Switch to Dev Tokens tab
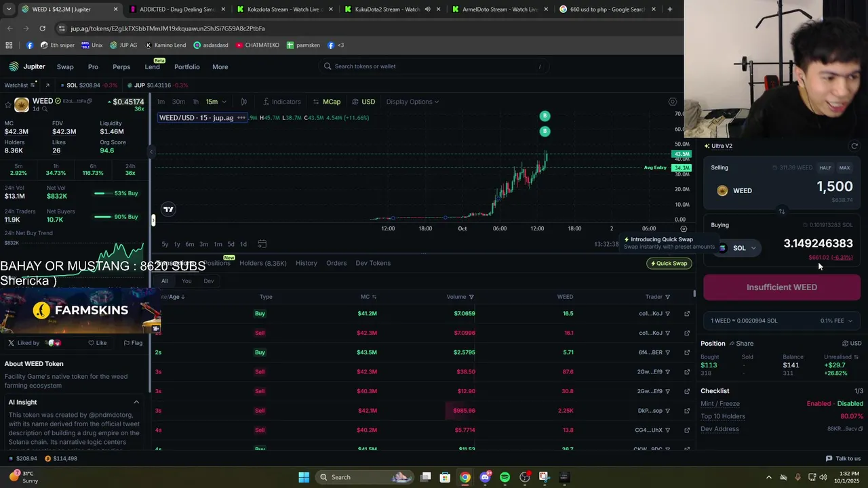Screen dimensions: 868x488 pos(373,263)
